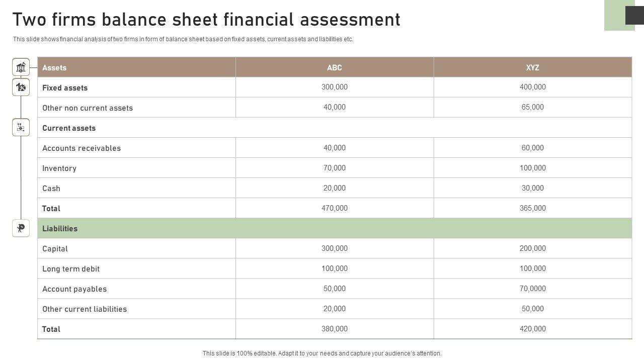The image size is (644, 362).
Task: Select XYZ liabilities total 420,000
Action: tap(532, 329)
